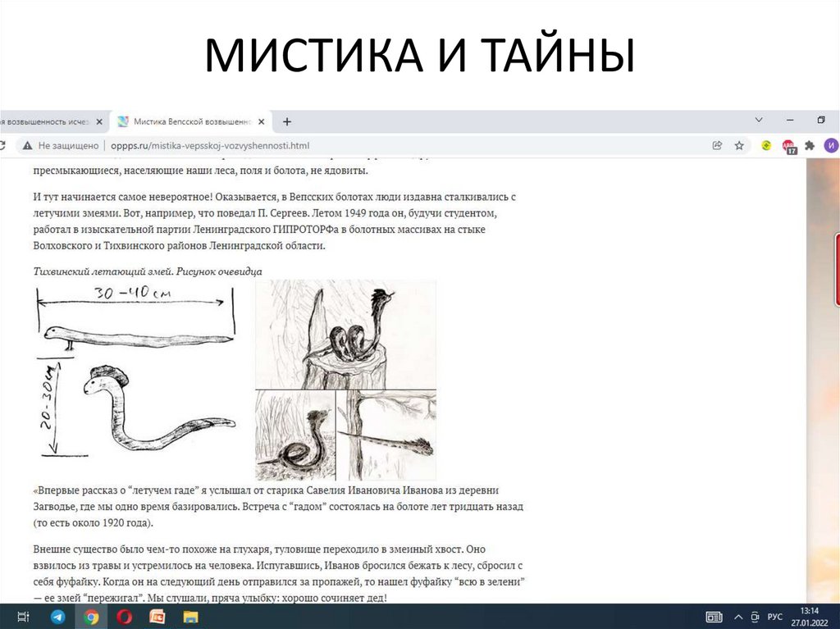Click the Chrome icon in the taskbar
The height and width of the screenshot is (629, 840).
pyautogui.click(x=91, y=617)
